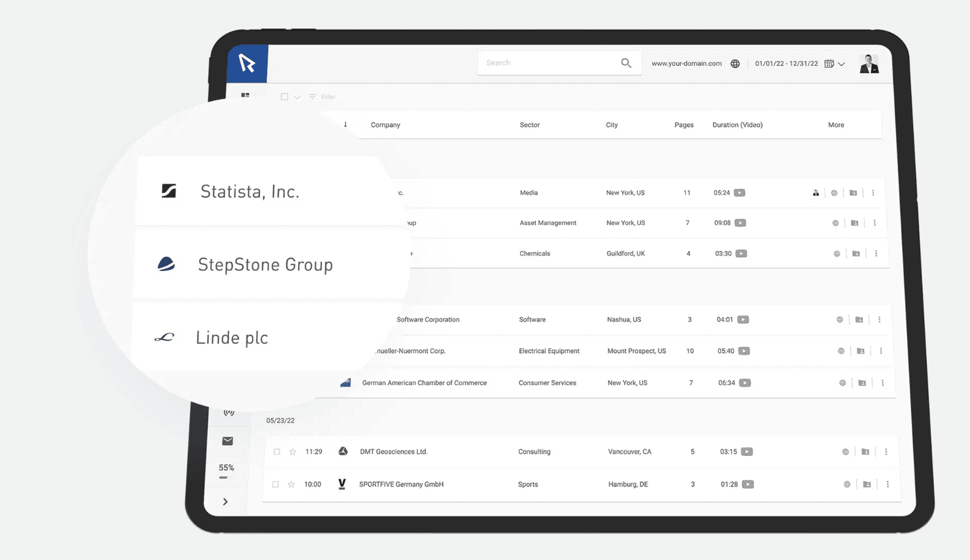Star the DMT Geosciences Ltd. row
Viewport: 970px width, 560px height.
tap(293, 451)
